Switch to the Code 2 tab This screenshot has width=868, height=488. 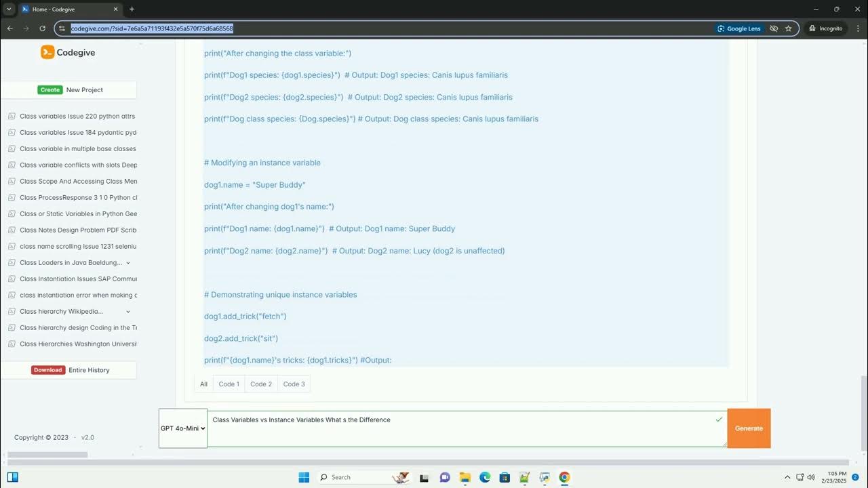coord(261,384)
